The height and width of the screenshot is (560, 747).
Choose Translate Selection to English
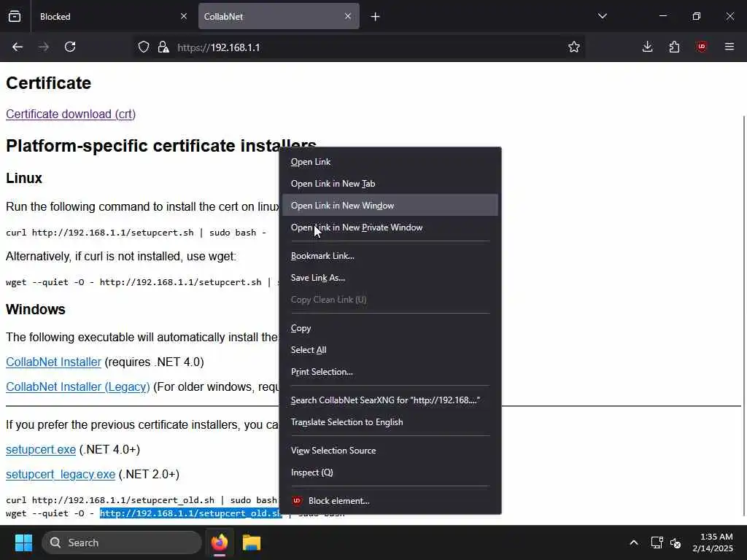tap(390, 422)
